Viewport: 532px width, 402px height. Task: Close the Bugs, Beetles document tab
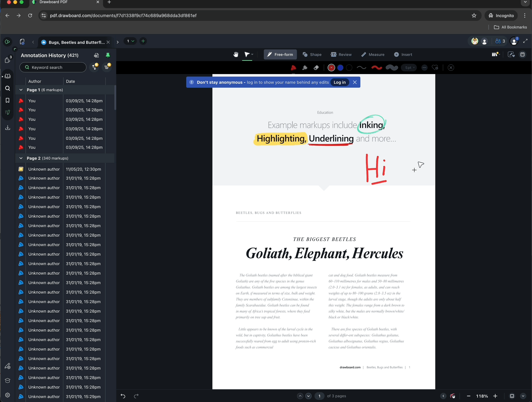tap(108, 42)
